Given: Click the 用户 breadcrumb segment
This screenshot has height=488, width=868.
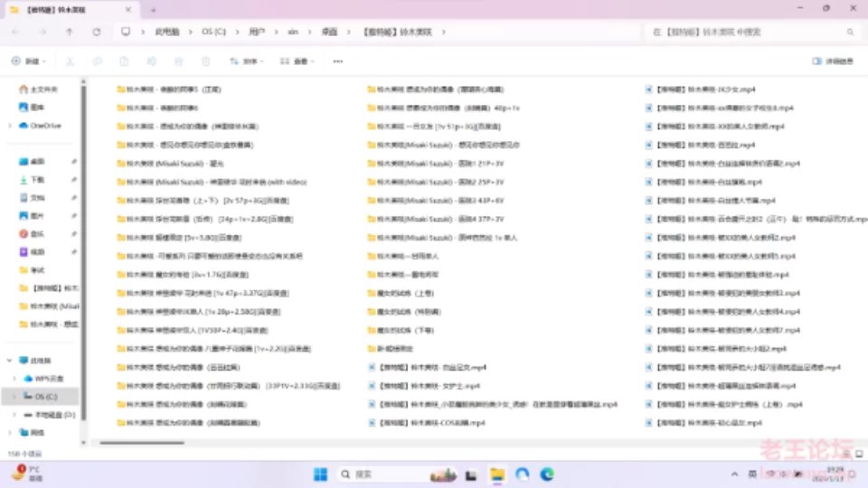Looking at the screenshot, I should tap(256, 33).
